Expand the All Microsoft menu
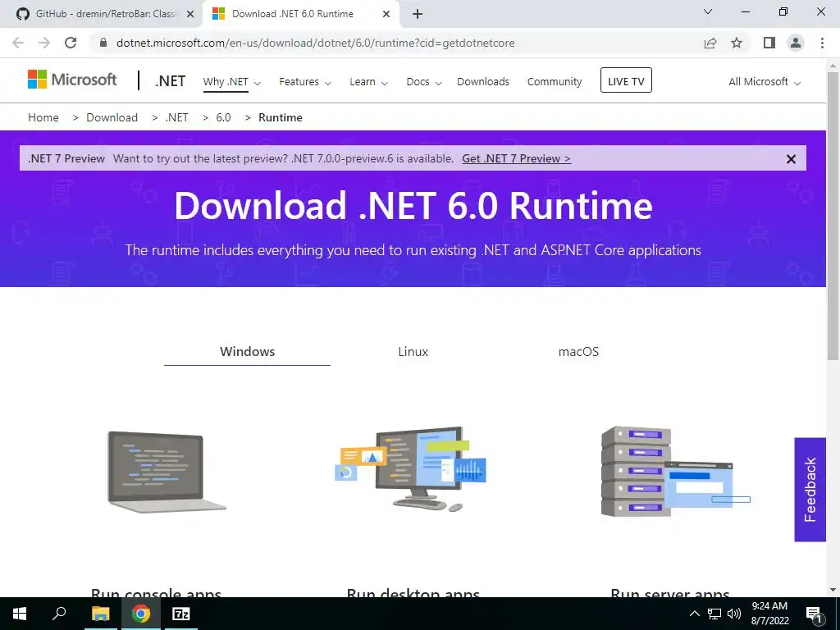Screen dimensions: 840x630 (765, 82)
